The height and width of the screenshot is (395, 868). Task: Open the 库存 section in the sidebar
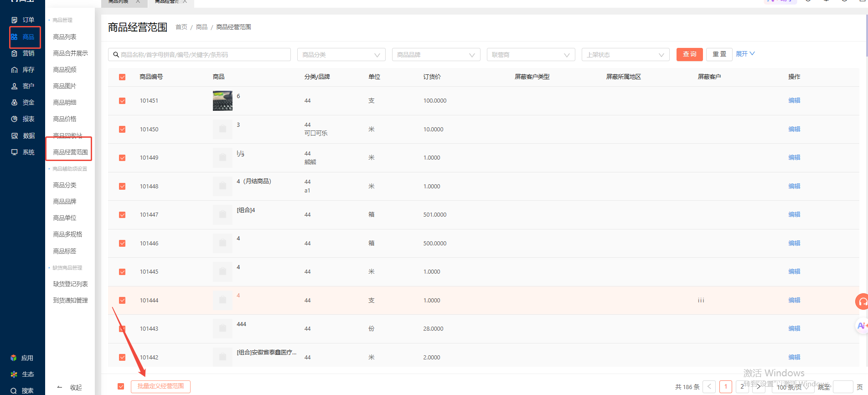coord(23,70)
